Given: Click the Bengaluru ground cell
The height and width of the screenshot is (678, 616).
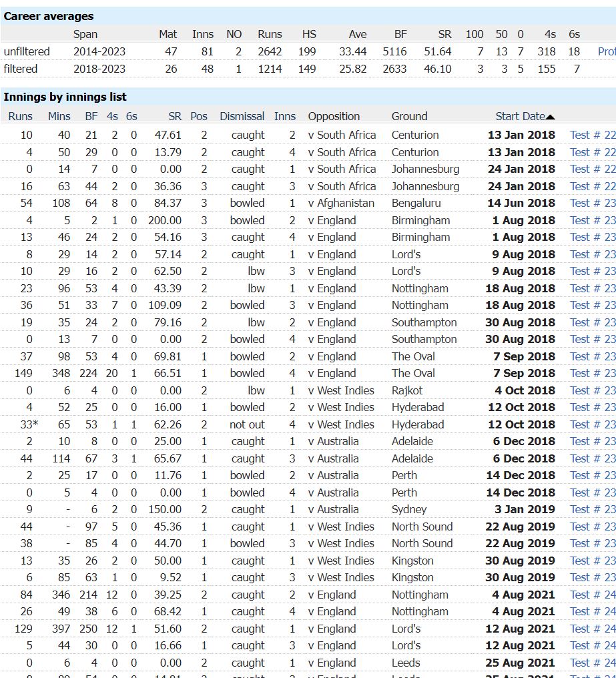Looking at the screenshot, I should click(x=416, y=204).
